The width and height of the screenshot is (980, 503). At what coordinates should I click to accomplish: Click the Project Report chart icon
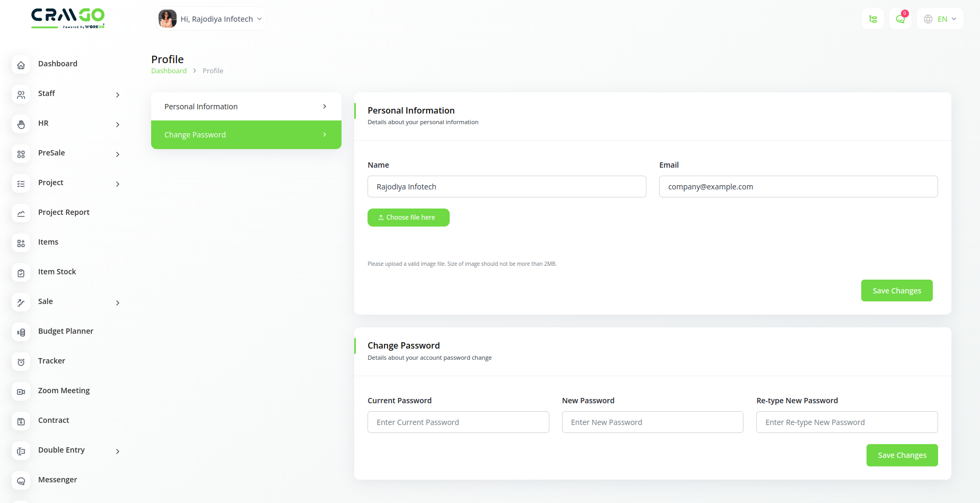pos(21,213)
